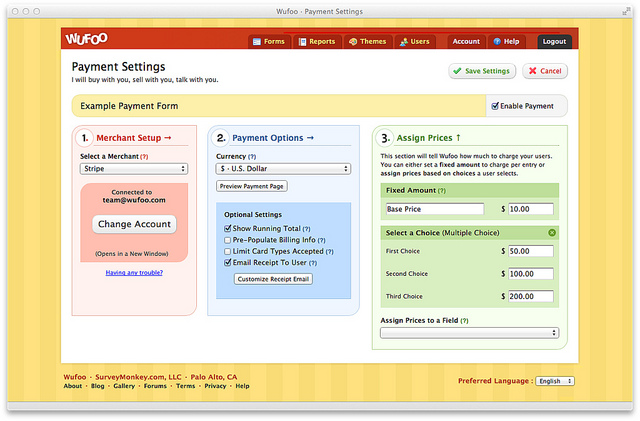640x421 pixels.
Task: Check Pre-Populate Billing Info
Action: (228, 240)
